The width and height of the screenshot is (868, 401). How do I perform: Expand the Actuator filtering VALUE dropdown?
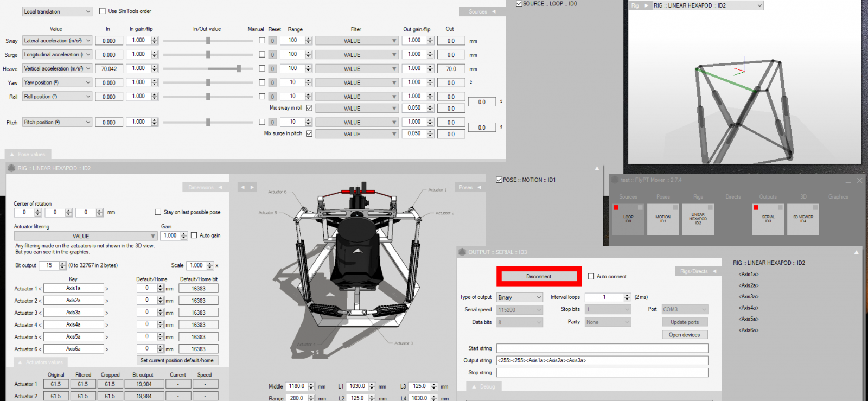tap(85, 236)
